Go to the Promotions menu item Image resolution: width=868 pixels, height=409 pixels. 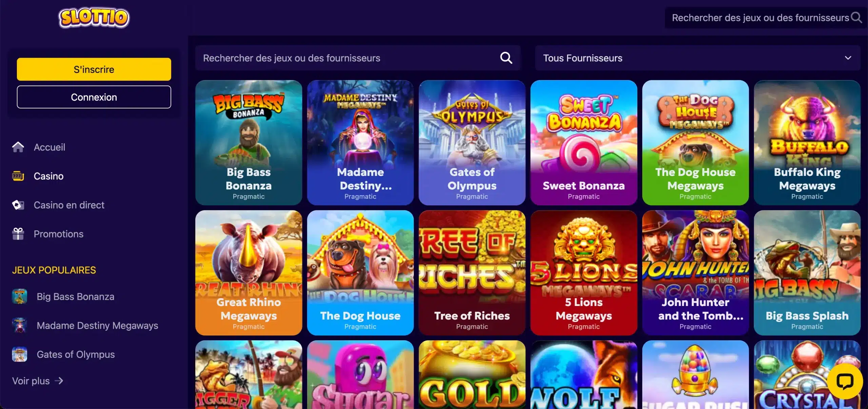tap(58, 234)
